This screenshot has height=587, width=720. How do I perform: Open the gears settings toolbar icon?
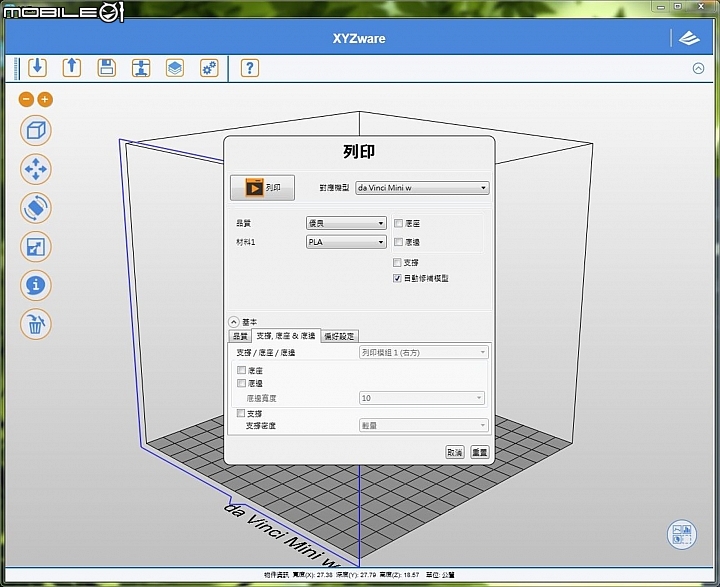coord(209,68)
